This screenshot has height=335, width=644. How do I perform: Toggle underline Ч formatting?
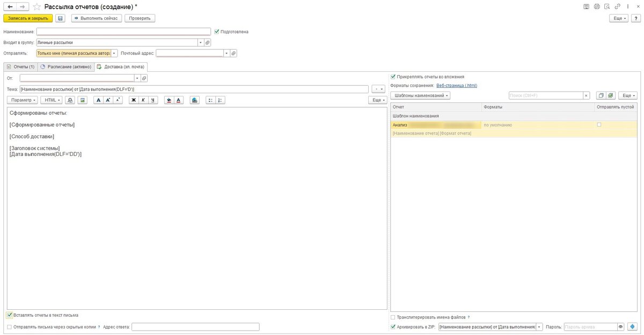153,100
